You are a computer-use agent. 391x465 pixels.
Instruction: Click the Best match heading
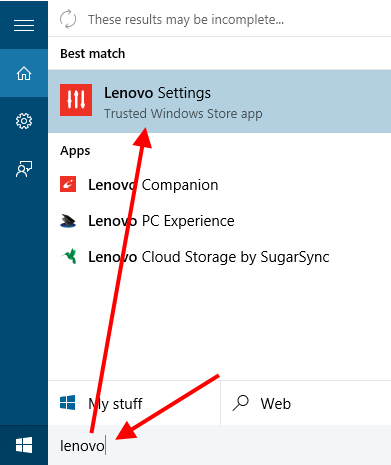[93, 54]
